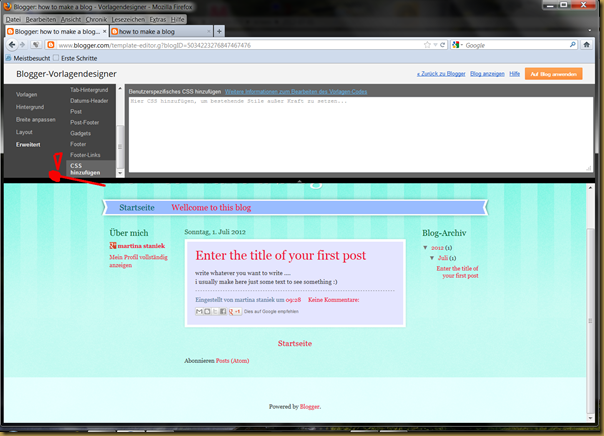Choose Post-Footer in the advanced list
Viewport: 604px width, 436px height.
pyautogui.click(x=84, y=122)
